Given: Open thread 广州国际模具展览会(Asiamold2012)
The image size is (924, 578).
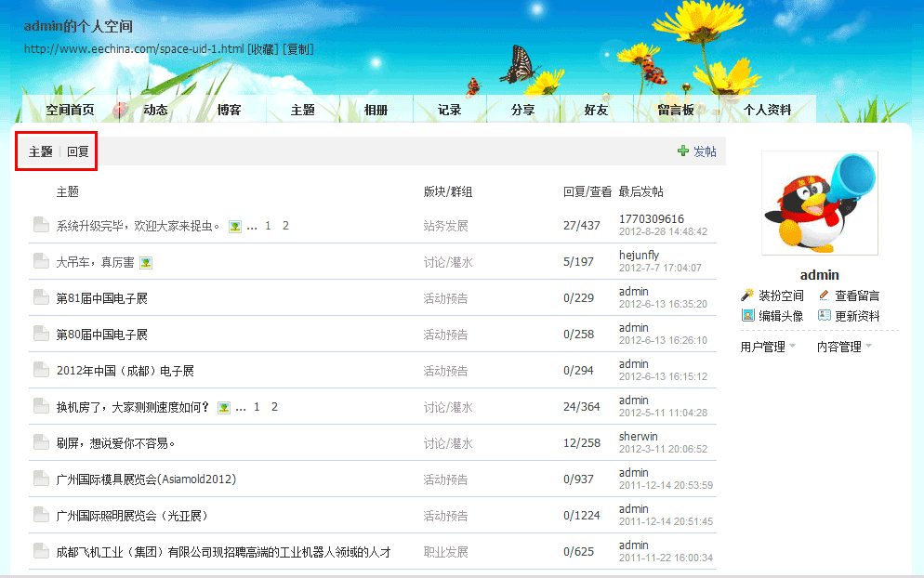Looking at the screenshot, I should tap(146, 479).
